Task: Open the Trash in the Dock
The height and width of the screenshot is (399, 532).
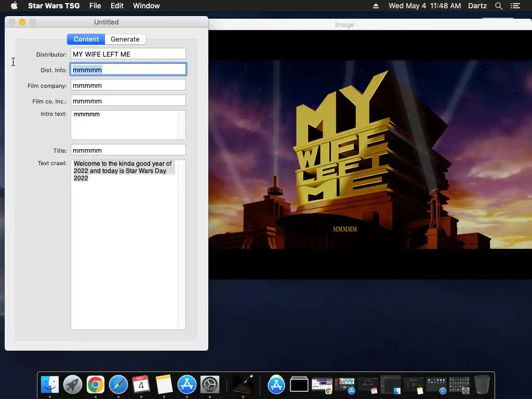Action: (482, 384)
